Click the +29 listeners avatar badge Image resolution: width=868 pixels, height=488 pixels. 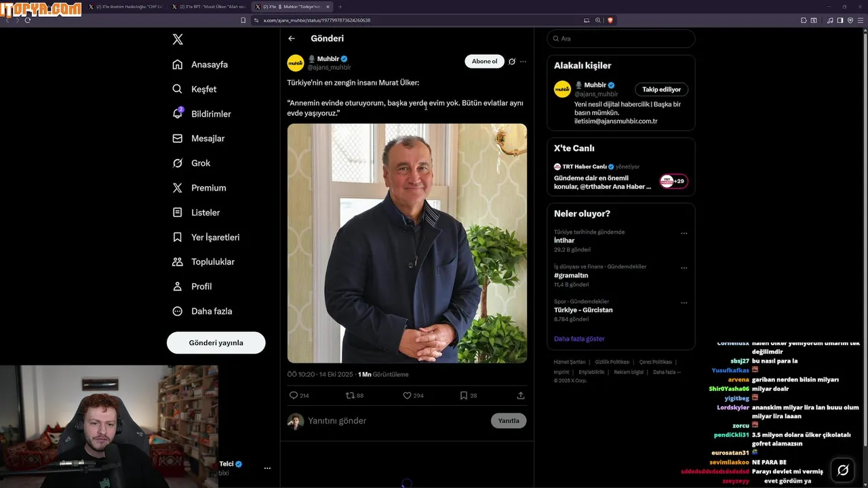674,181
